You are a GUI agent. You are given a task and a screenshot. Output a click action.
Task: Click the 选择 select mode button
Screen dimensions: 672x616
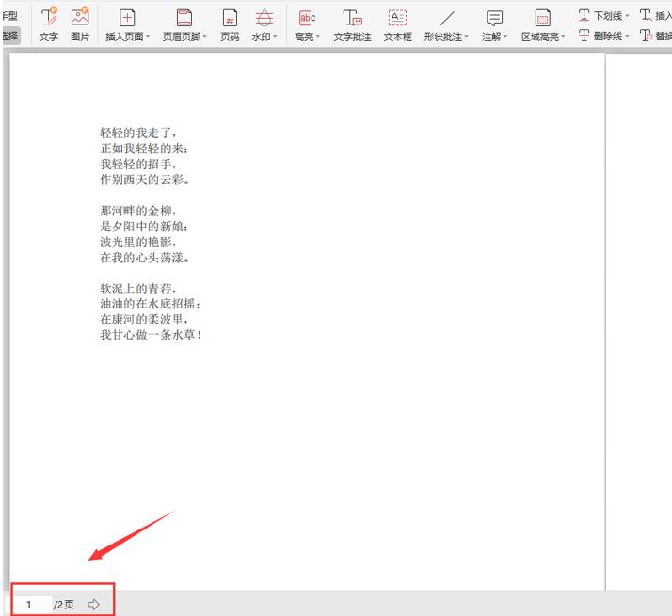(x=10, y=36)
